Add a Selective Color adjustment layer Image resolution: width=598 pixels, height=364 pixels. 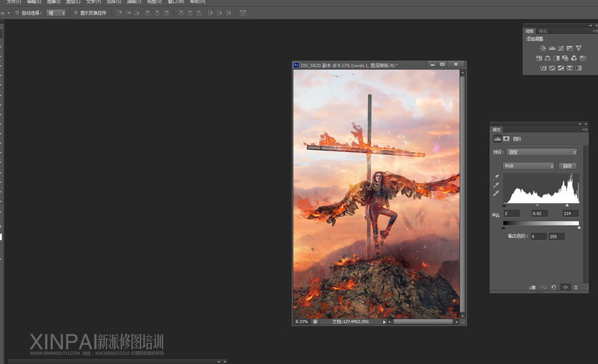coord(570,68)
